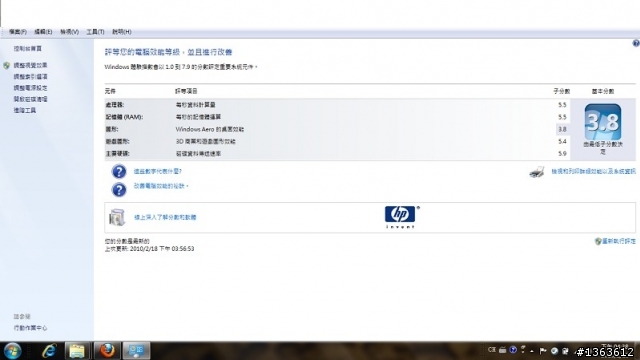Click the HP invent logo
This screenshot has height=360, width=640.
[402, 217]
